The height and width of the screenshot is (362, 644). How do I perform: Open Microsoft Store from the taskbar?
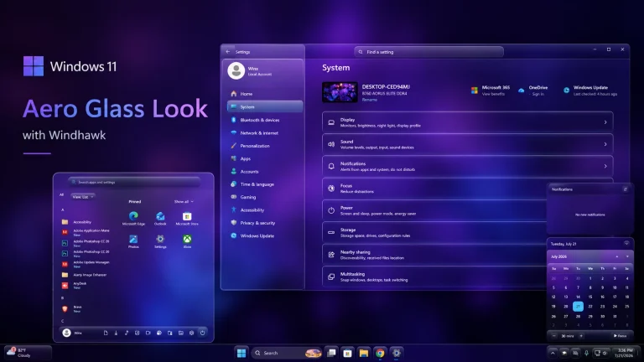coord(347,353)
